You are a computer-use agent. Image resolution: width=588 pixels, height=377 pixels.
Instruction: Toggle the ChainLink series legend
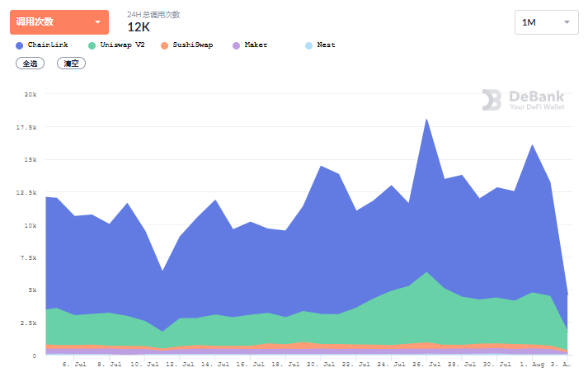[x=42, y=45]
